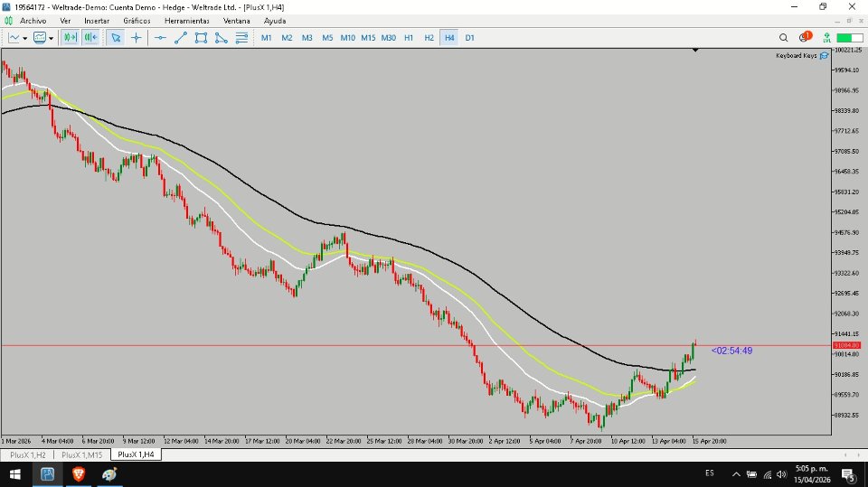The image size is (868, 487).
Task: Open the Archivo menu
Action: (33, 21)
